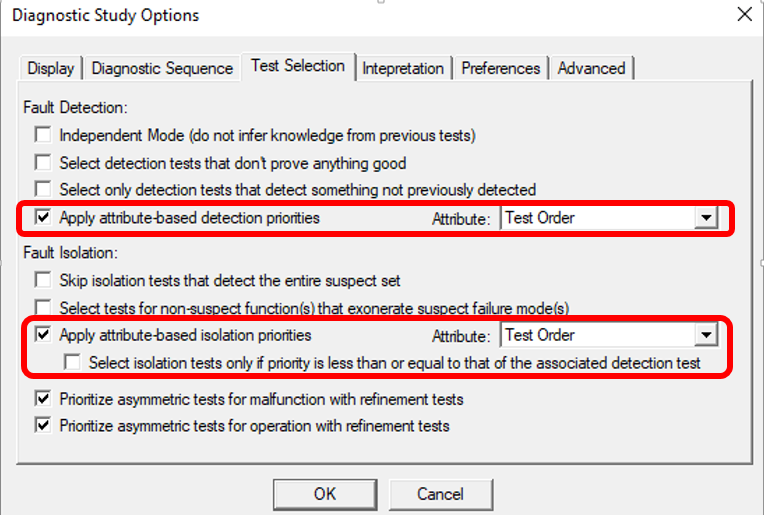Uncheck Apply attribute-based isolation priorities

point(43,334)
